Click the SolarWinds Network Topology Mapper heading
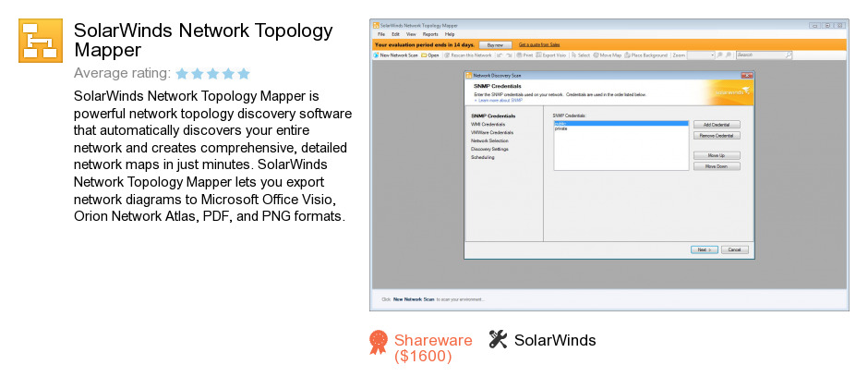The width and height of the screenshot is (868, 389). [203, 40]
